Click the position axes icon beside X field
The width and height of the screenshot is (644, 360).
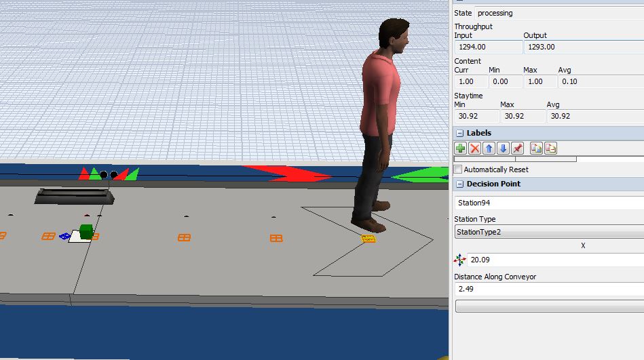[460, 260]
